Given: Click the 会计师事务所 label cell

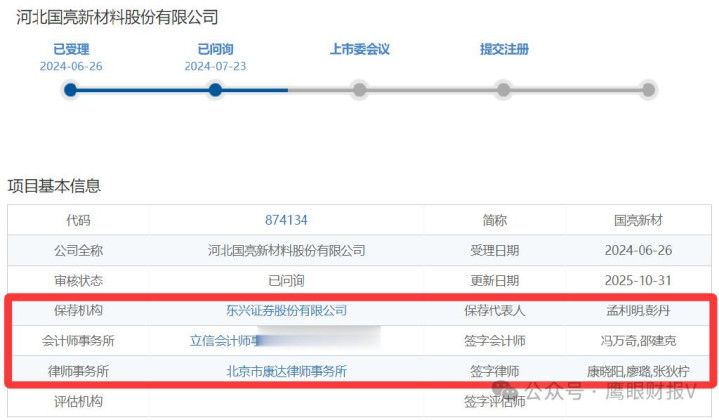Looking at the screenshot, I should (x=78, y=341).
